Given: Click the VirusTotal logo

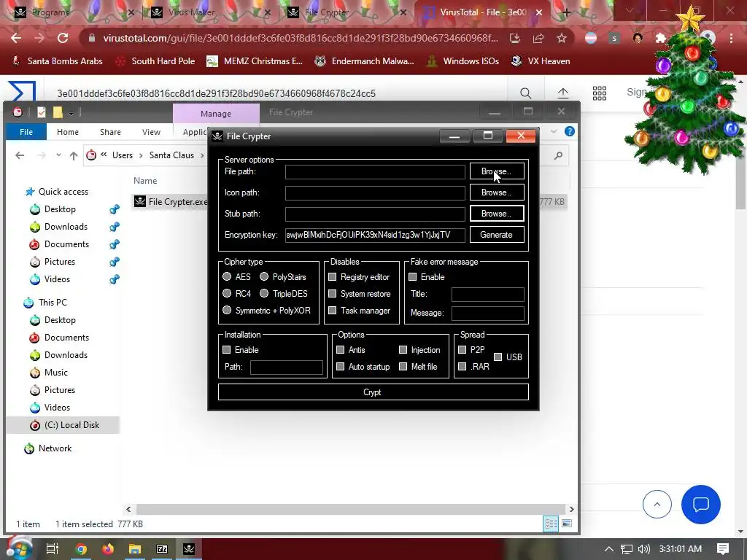Looking at the screenshot, I should [22, 92].
